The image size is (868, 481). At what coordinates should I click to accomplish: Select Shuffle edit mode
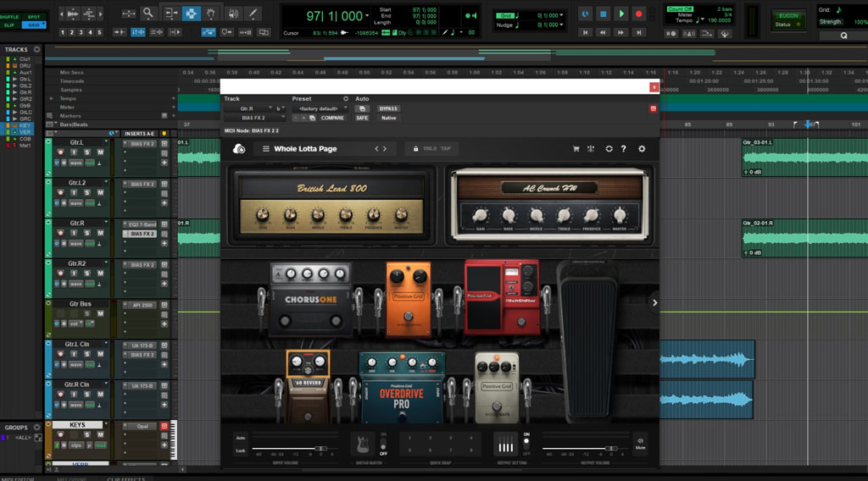click(x=10, y=17)
